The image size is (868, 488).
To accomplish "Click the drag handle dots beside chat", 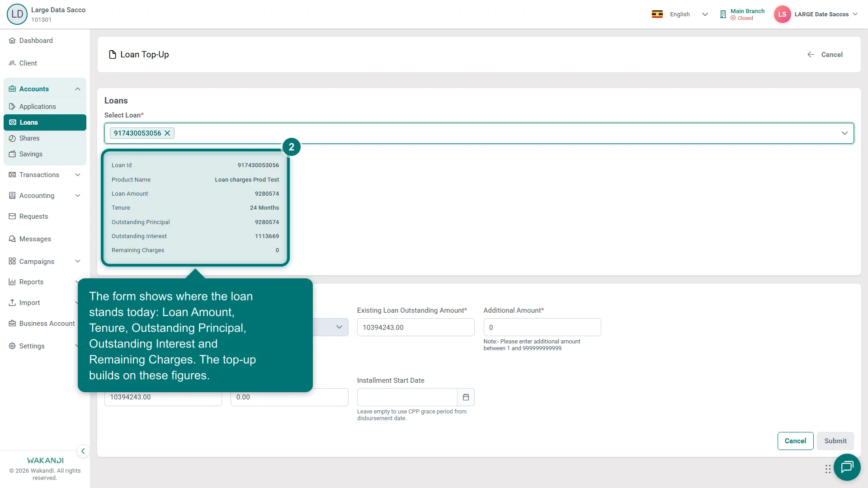I will coord(828,469).
